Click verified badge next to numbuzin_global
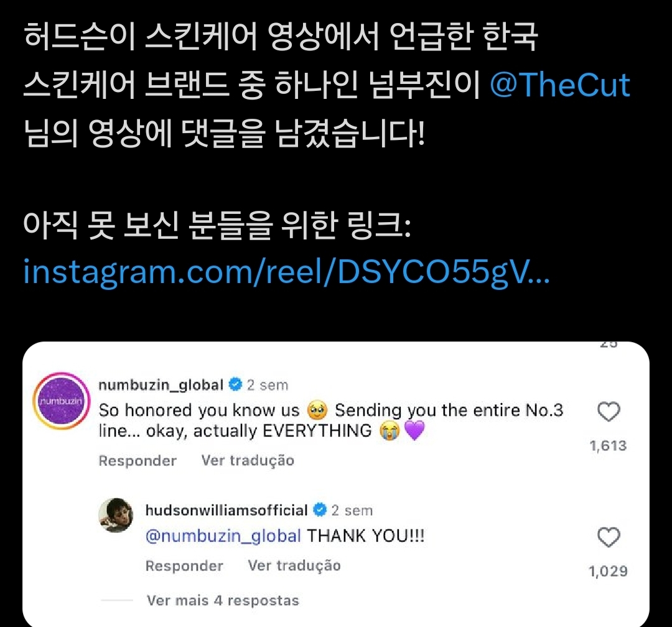This screenshot has height=627, width=672. (235, 385)
